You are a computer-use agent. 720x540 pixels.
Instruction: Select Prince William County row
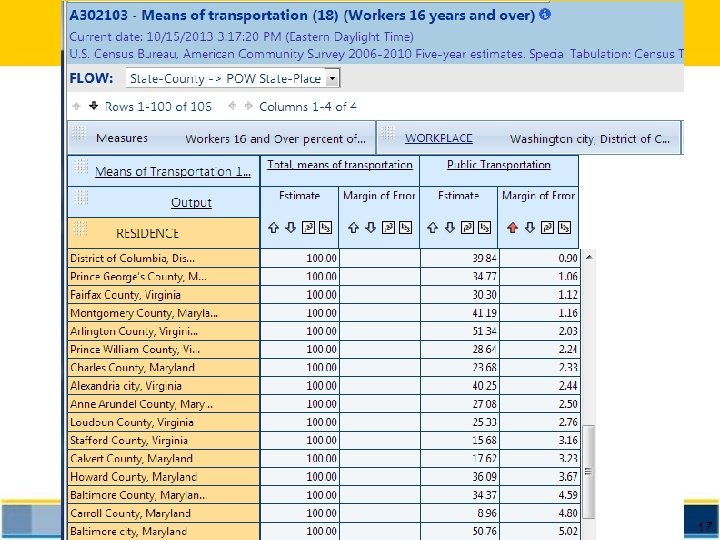(x=163, y=349)
